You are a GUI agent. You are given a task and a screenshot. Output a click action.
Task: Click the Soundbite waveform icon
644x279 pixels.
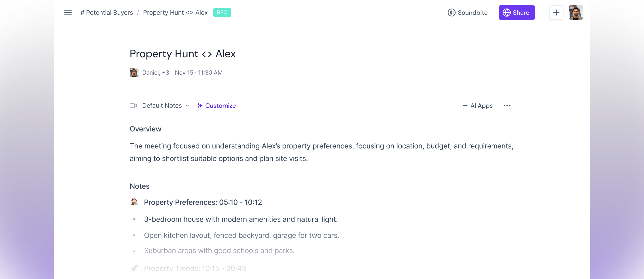(x=451, y=13)
